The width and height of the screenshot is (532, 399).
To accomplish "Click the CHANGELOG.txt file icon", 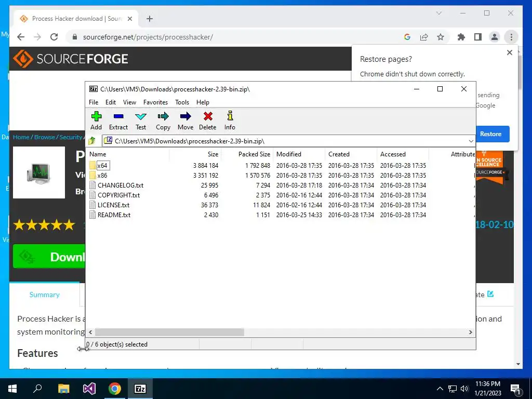I will click(x=92, y=185).
